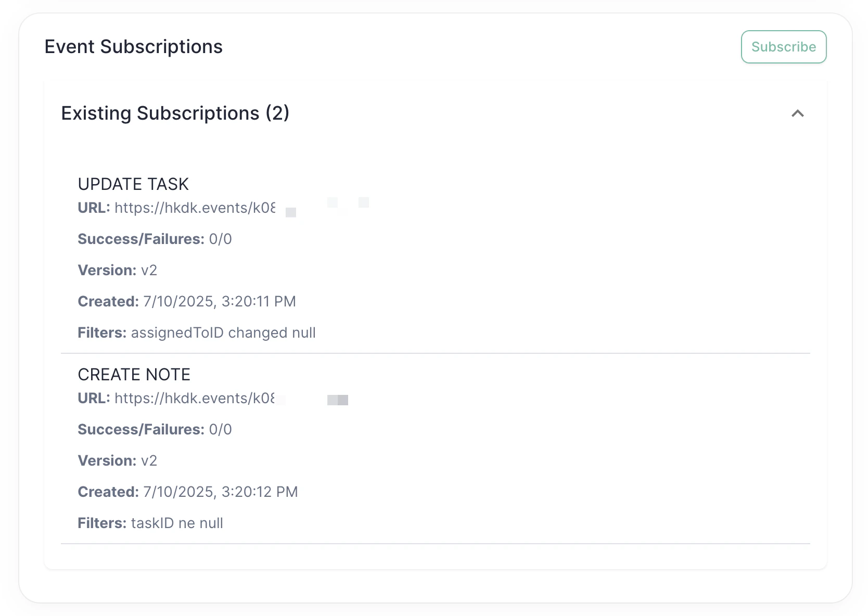
Task: Collapse the Existing Subscriptions section chevron
Action: [x=797, y=113]
